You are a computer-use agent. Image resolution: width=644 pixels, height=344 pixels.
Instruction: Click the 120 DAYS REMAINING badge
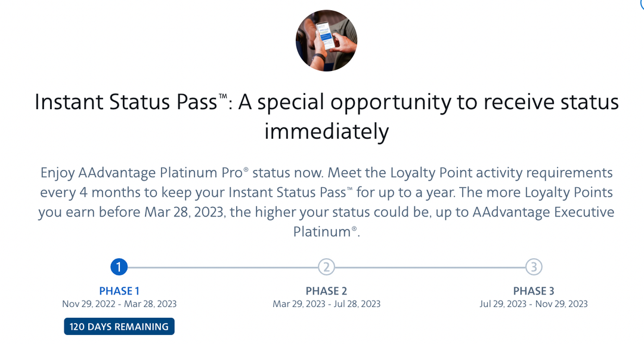tap(119, 326)
